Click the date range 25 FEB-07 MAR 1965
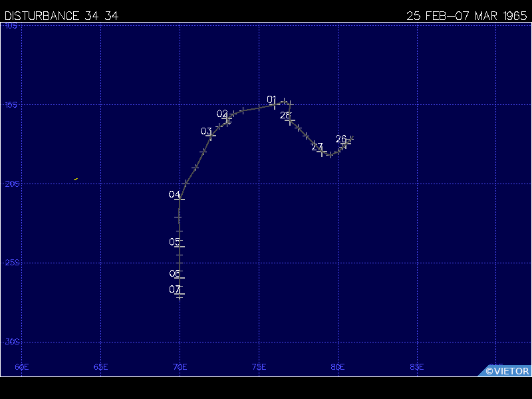This screenshot has height=399, width=532. [x=467, y=16]
